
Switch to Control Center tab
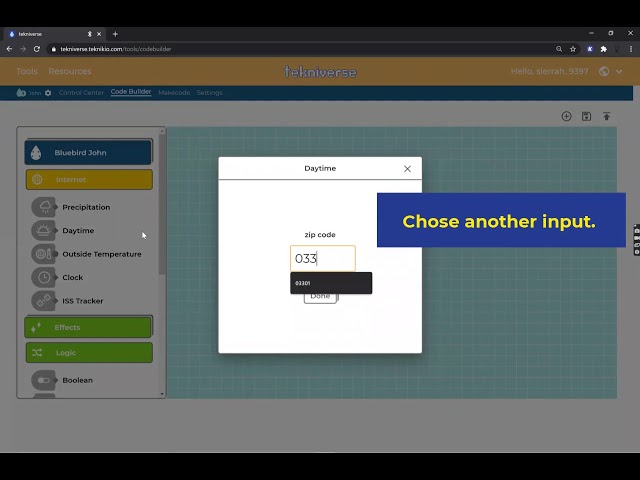[x=81, y=93]
